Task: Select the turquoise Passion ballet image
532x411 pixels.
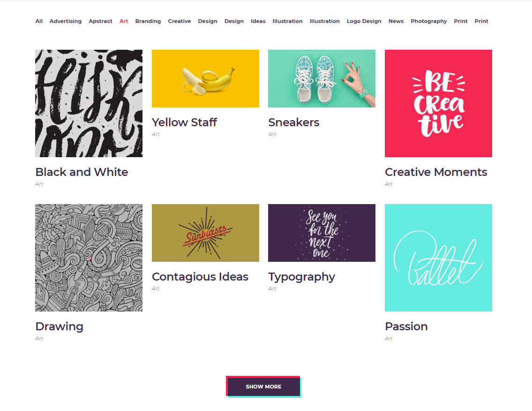Action: pyautogui.click(x=438, y=258)
